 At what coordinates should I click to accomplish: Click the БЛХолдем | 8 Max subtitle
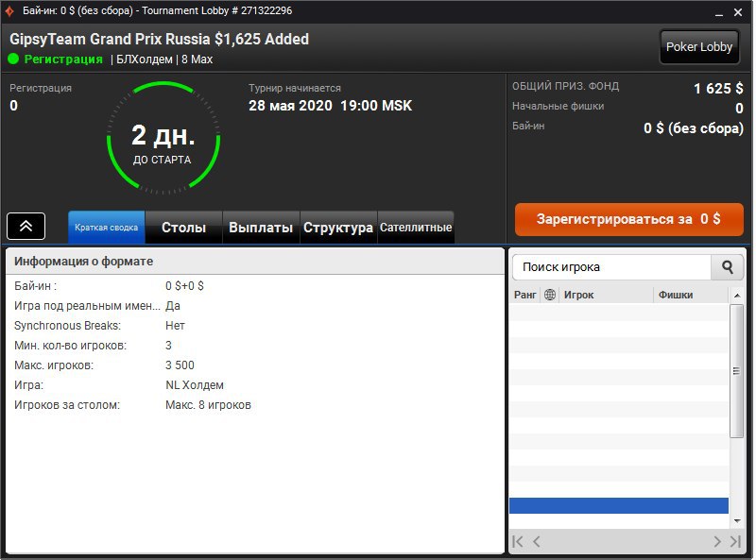point(164,59)
